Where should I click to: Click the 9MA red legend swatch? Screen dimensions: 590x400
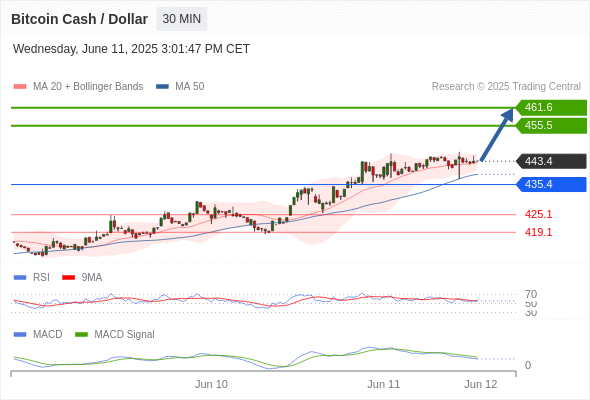68,278
